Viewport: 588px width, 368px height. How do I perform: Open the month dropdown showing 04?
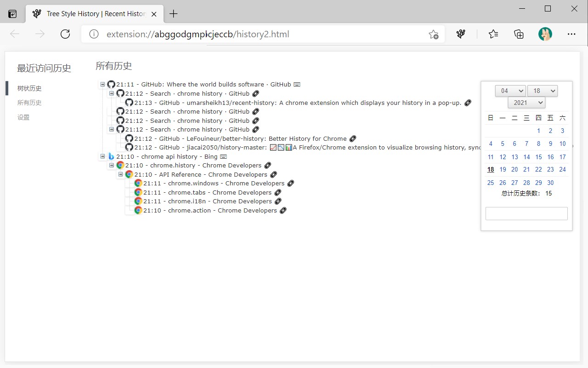point(510,91)
